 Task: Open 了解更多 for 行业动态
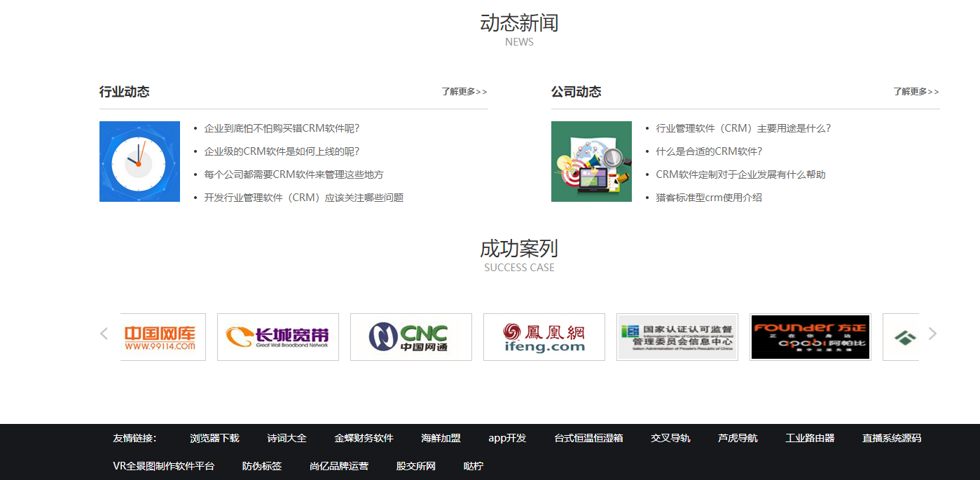pos(464,92)
